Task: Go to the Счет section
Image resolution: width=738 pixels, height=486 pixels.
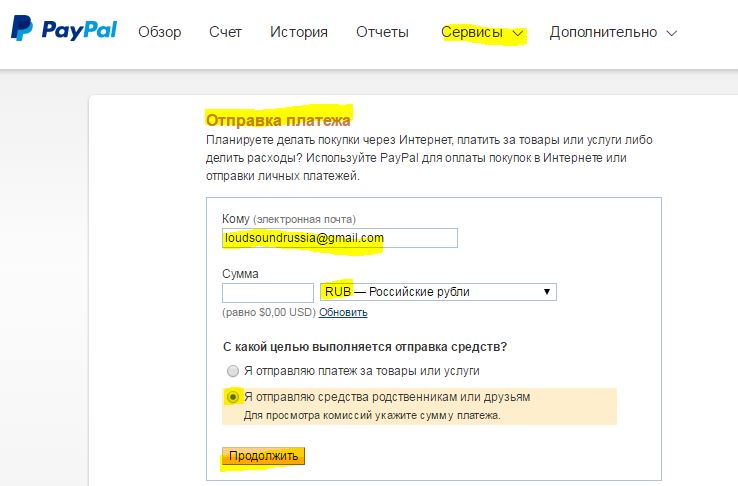Action: [x=225, y=32]
